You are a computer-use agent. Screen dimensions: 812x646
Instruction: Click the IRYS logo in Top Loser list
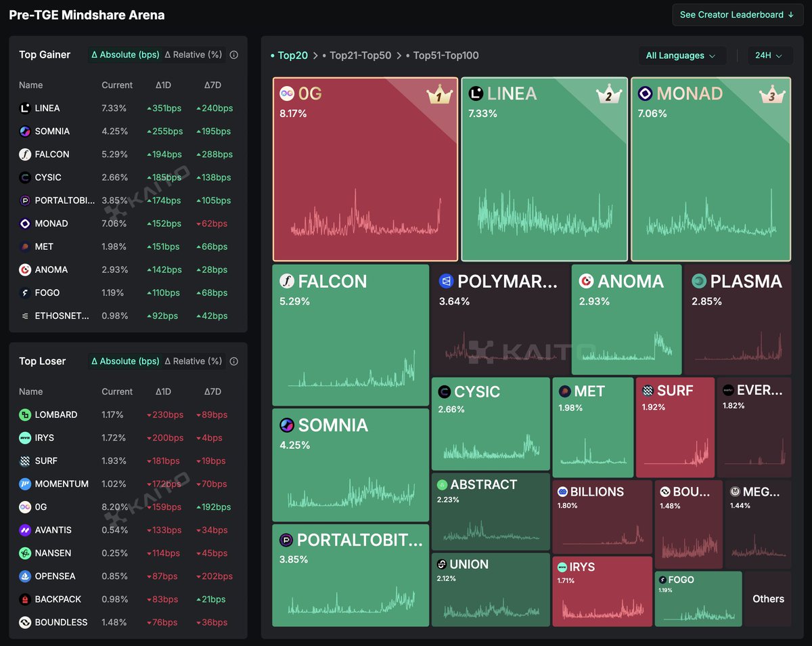click(x=25, y=438)
